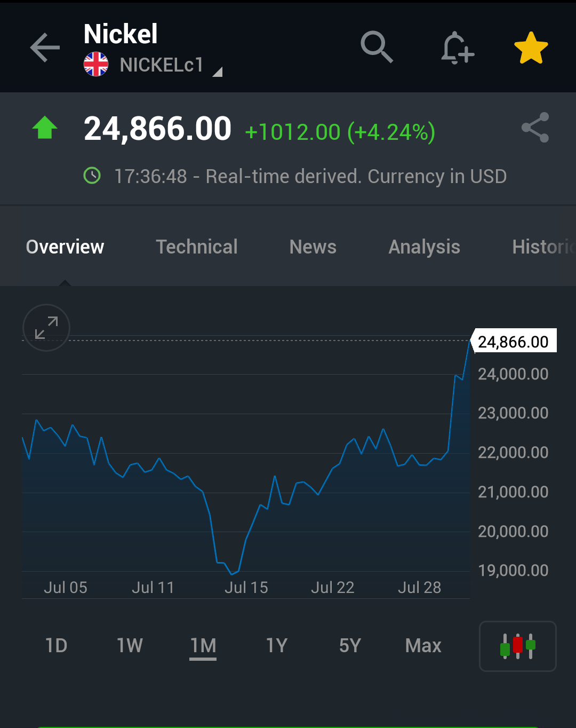Image resolution: width=576 pixels, height=728 pixels.
Task: Tap the share icon beside the price
Action: pyautogui.click(x=535, y=128)
